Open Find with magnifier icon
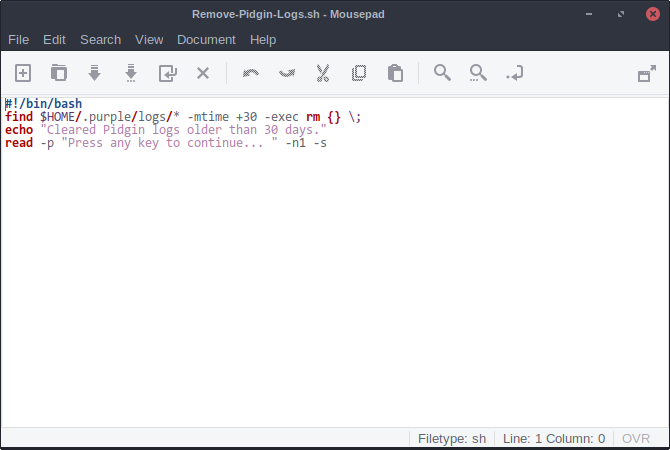The height and width of the screenshot is (450, 670). pyautogui.click(x=442, y=73)
